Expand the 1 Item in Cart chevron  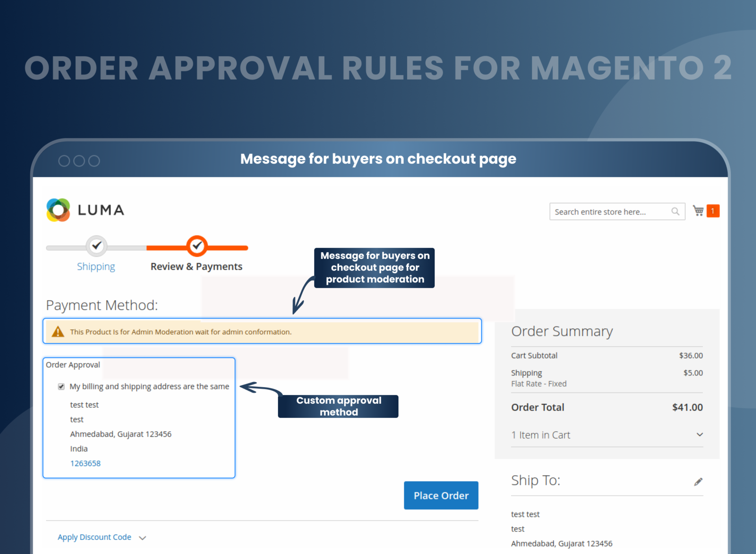pyautogui.click(x=700, y=435)
